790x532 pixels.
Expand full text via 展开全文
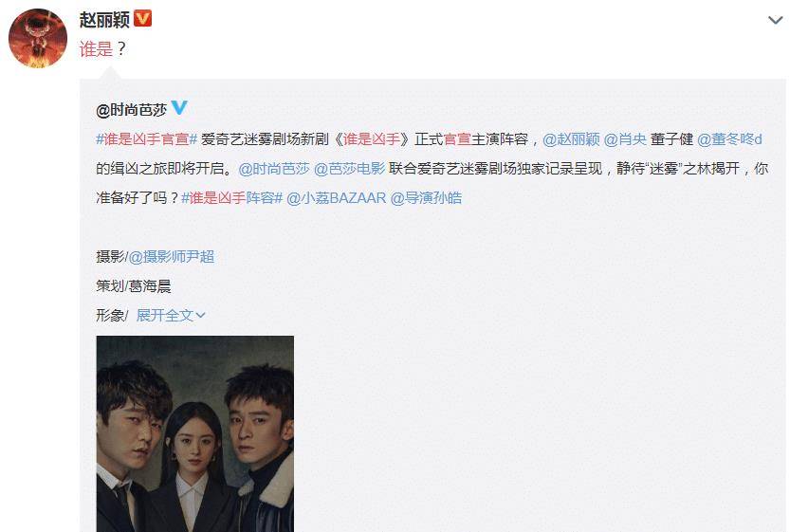point(171,316)
